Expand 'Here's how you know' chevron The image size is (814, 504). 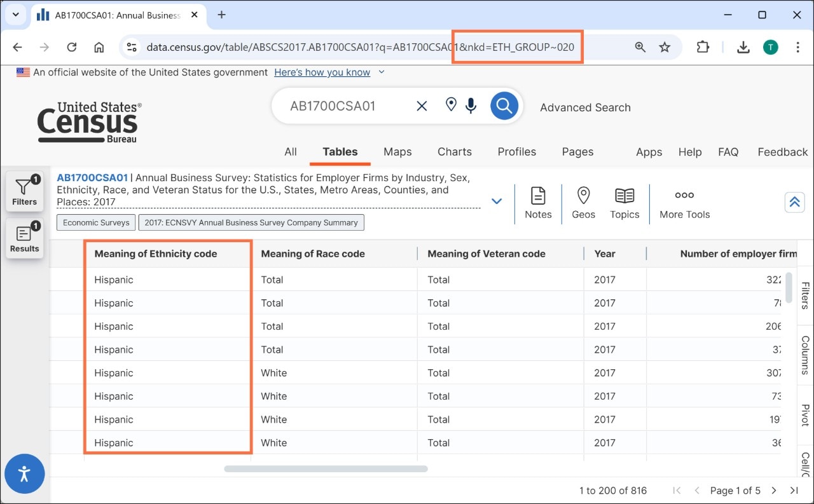tap(382, 72)
